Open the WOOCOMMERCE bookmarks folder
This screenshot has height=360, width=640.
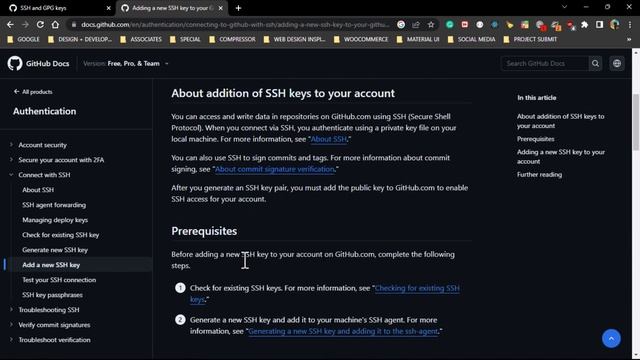pyautogui.click(x=361, y=39)
